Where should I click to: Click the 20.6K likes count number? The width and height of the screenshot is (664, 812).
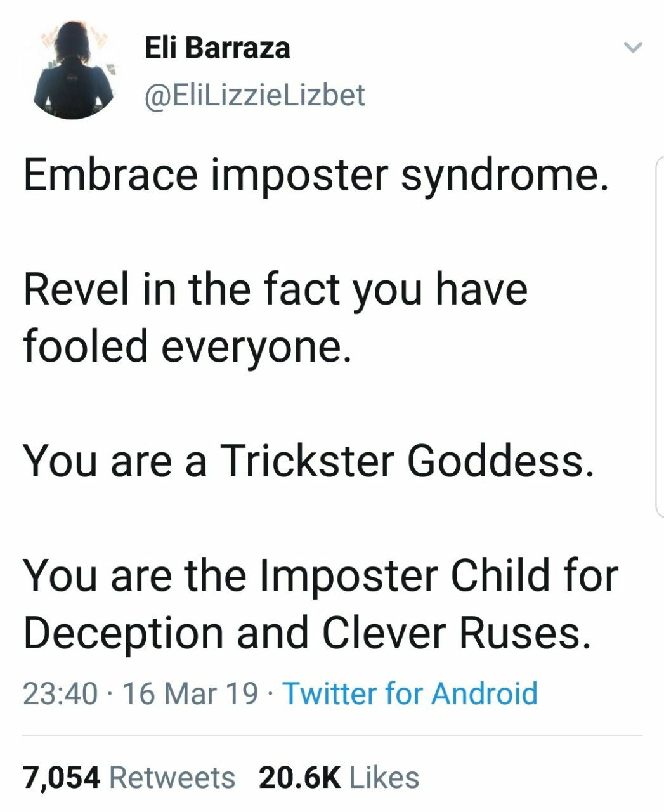coord(299,777)
